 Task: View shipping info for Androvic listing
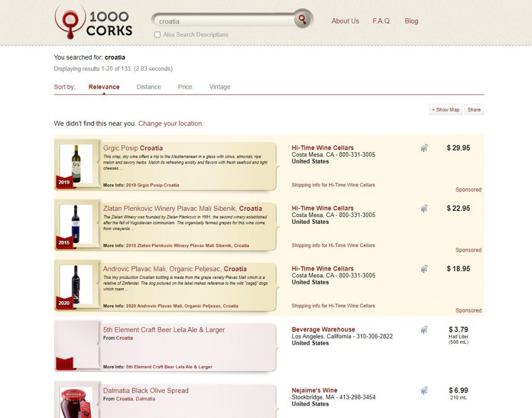[x=333, y=306]
